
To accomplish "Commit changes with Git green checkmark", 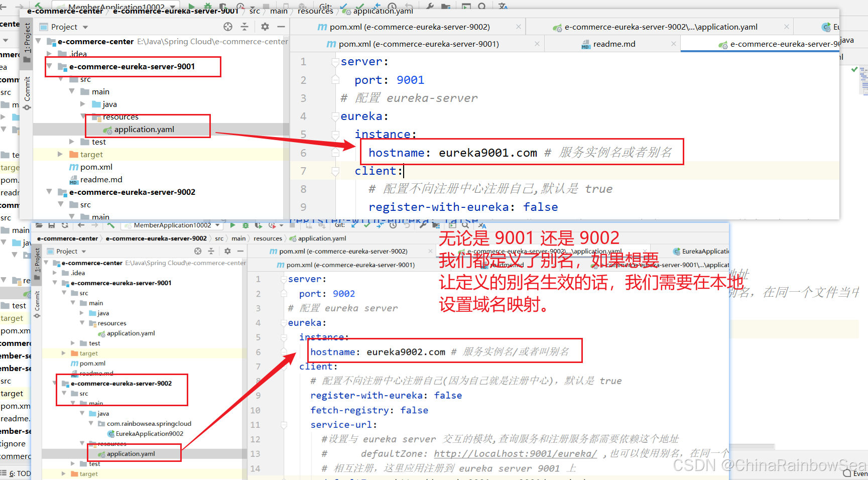I will click(x=367, y=225).
